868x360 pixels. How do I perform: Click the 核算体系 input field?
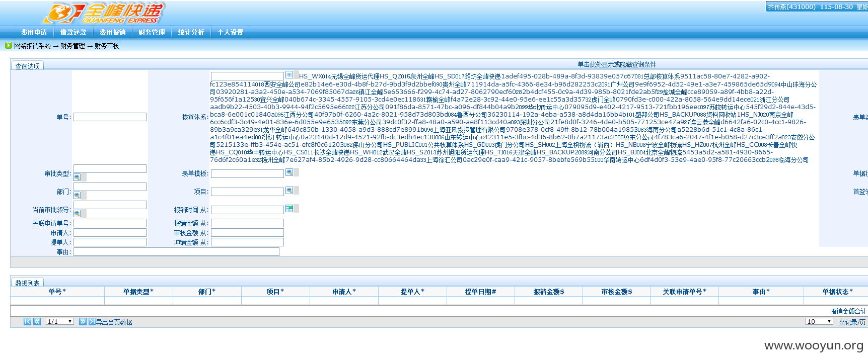pos(247,76)
